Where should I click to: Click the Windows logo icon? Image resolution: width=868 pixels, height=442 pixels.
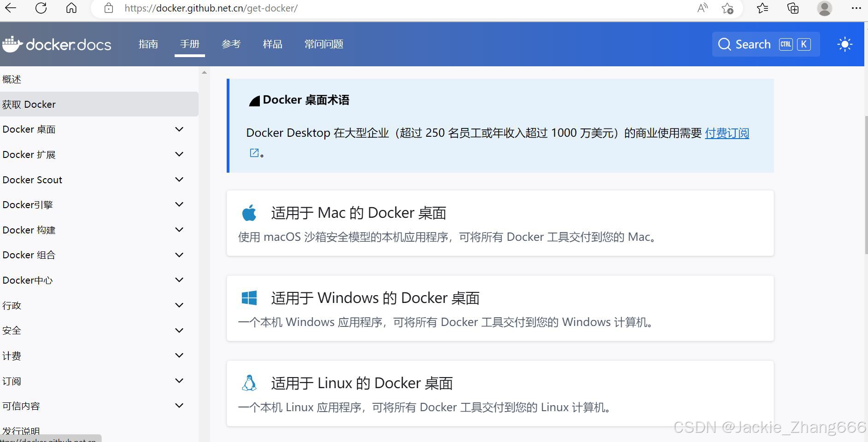(x=249, y=298)
